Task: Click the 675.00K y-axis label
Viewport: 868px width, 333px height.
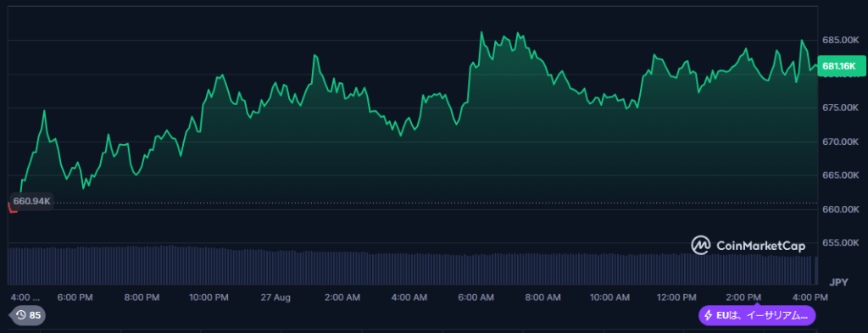Action: click(x=840, y=108)
